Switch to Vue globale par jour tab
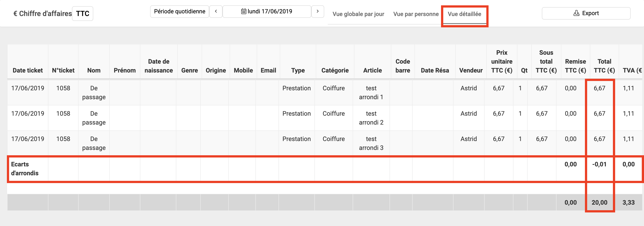The width and height of the screenshot is (644, 226). (358, 14)
